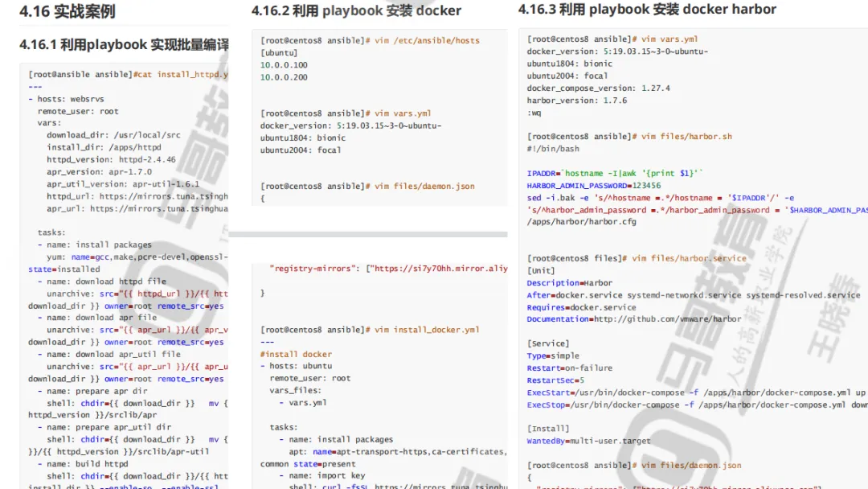Click the "[Install]" section header
This screenshot has width=868, height=489.
pos(548,429)
